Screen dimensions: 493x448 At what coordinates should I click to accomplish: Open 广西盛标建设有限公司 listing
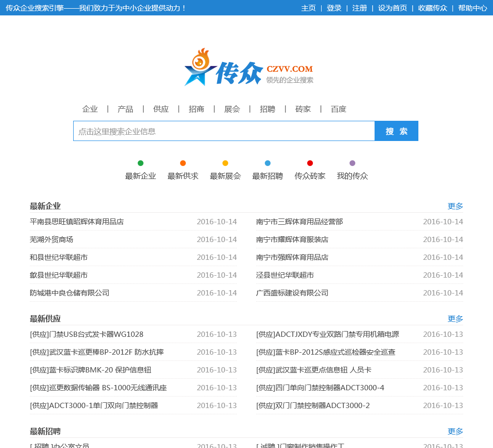point(292,293)
